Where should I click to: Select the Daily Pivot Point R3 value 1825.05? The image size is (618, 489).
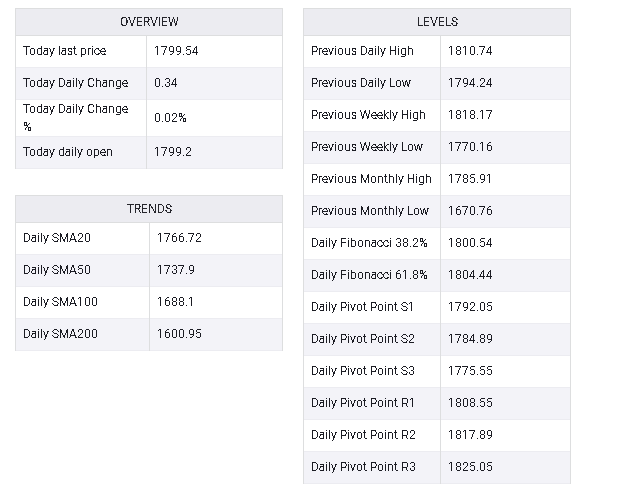pyautogui.click(x=470, y=467)
